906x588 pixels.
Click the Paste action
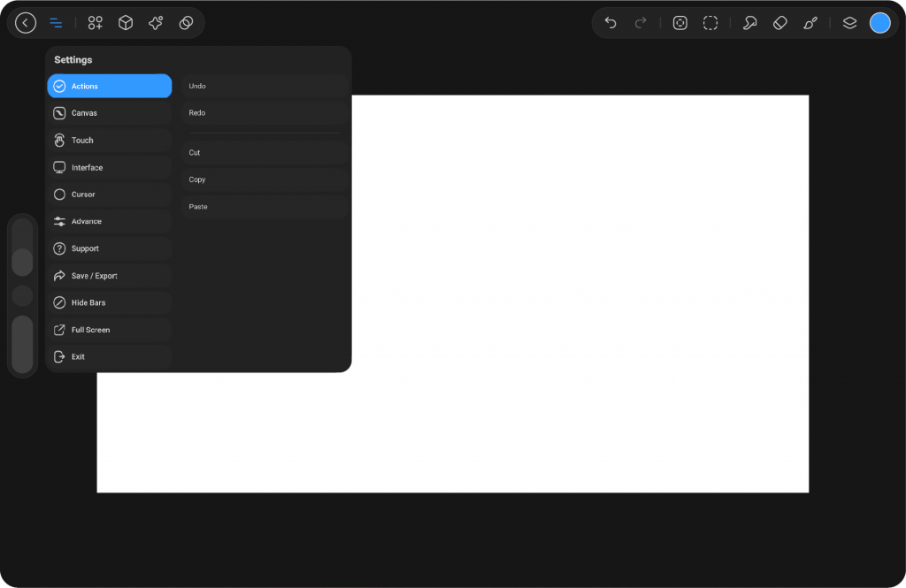click(x=265, y=206)
